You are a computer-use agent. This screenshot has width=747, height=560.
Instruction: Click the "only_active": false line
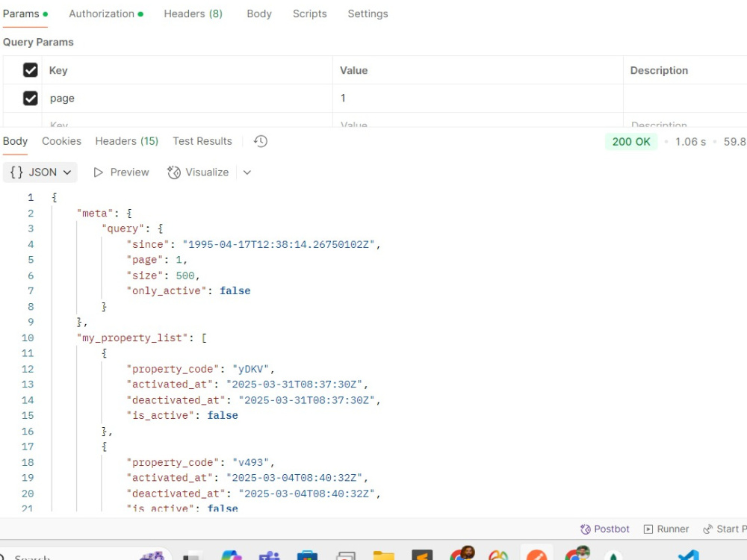pyautogui.click(x=188, y=291)
